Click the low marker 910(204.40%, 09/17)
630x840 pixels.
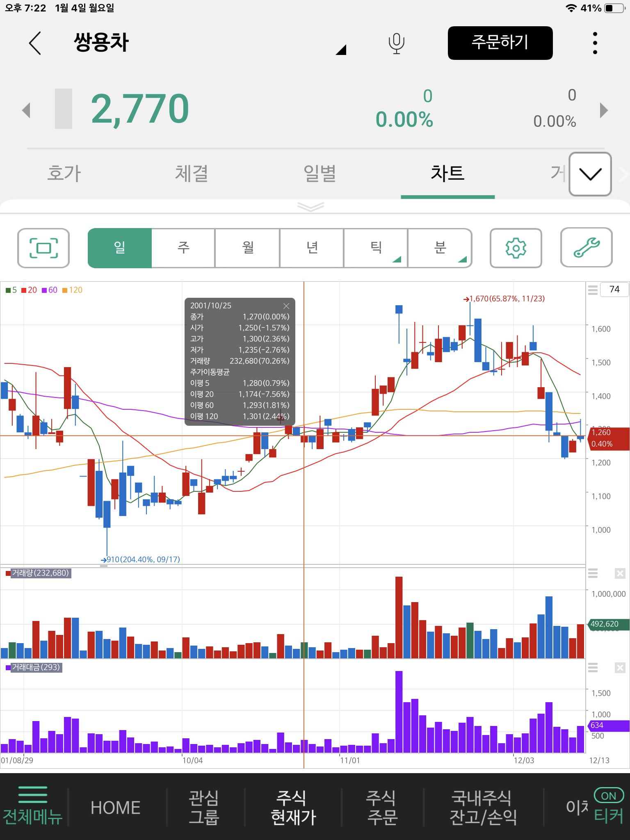click(x=140, y=559)
